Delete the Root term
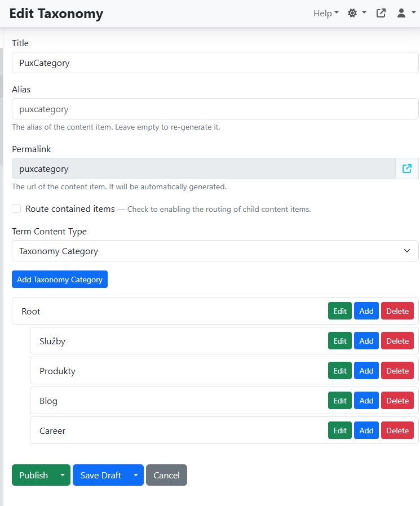The width and height of the screenshot is (420, 506). (x=397, y=311)
